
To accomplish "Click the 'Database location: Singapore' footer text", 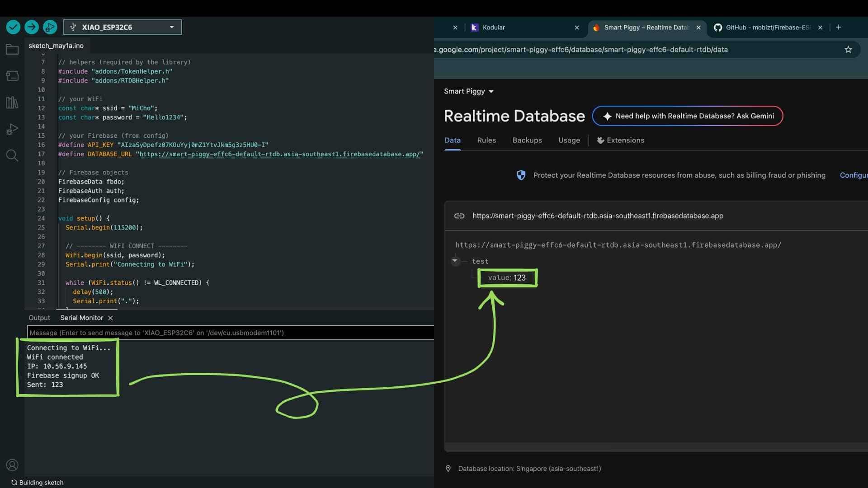I will (529, 469).
